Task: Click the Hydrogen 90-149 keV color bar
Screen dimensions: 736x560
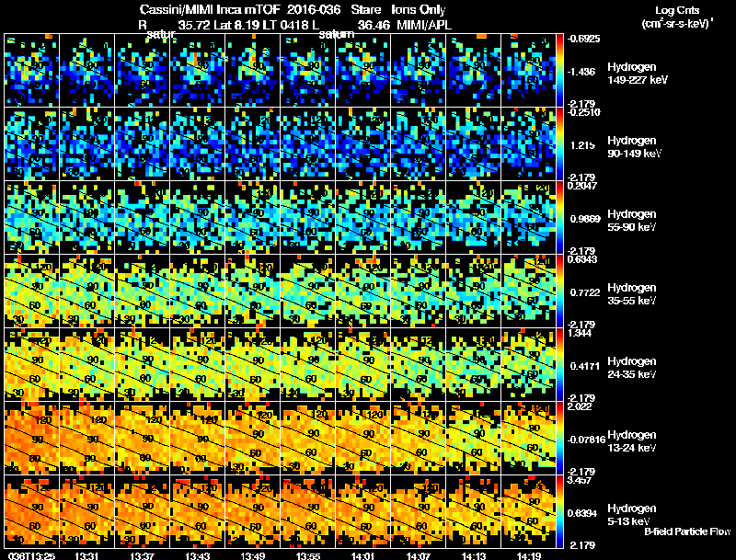Action: click(x=559, y=144)
